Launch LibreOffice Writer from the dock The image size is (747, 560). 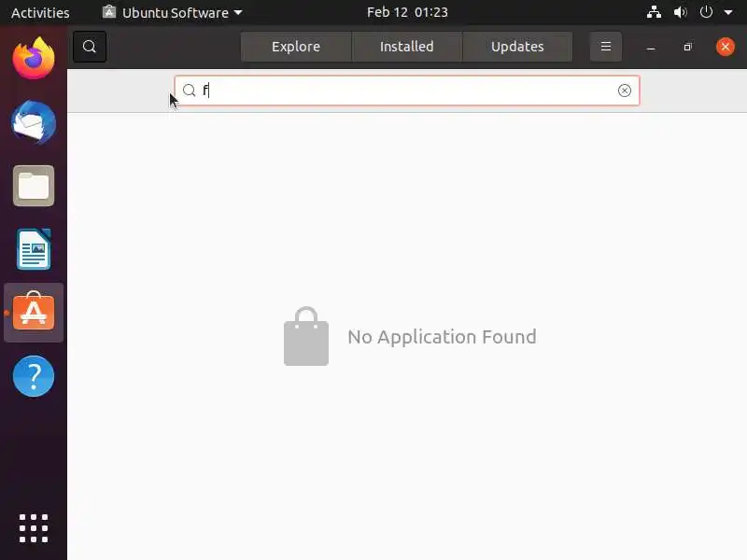pos(34,249)
